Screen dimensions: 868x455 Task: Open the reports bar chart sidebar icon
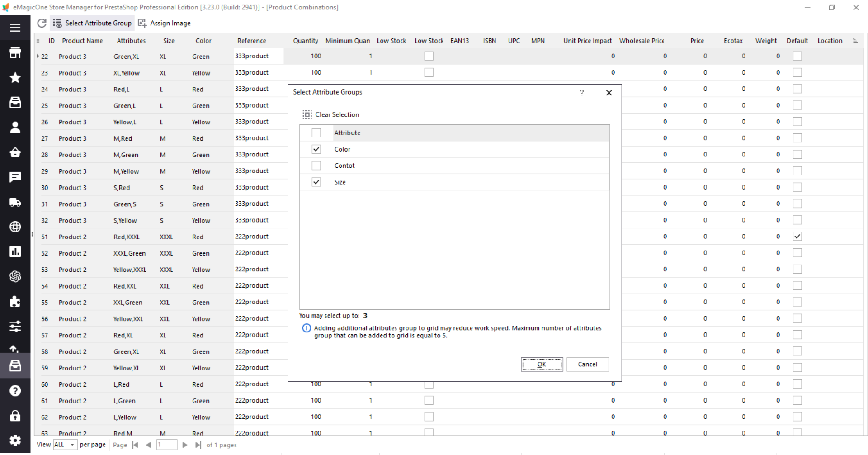tap(15, 252)
